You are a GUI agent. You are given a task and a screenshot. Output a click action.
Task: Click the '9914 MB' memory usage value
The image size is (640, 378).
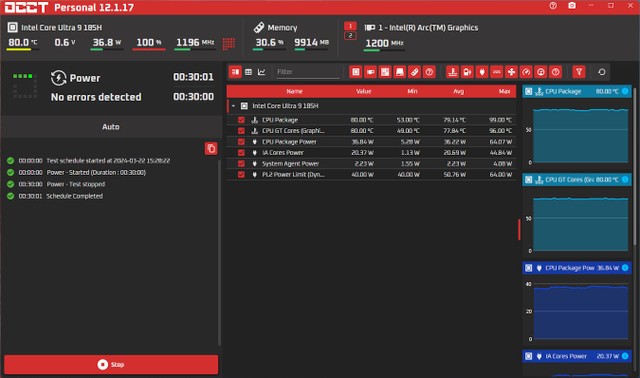pyautogui.click(x=311, y=42)
